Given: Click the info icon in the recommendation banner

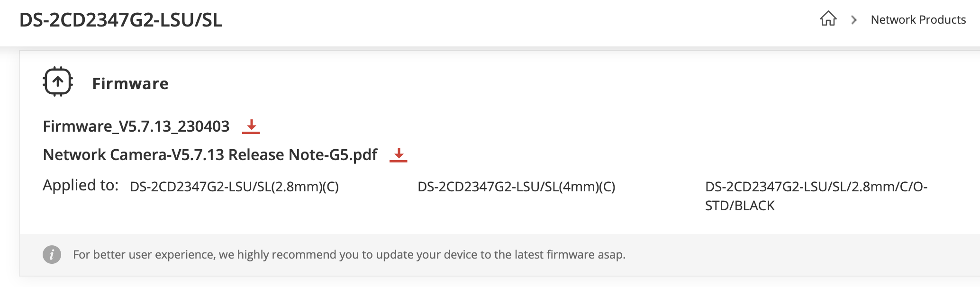Looking at the screenshot, I should [51, 254].
